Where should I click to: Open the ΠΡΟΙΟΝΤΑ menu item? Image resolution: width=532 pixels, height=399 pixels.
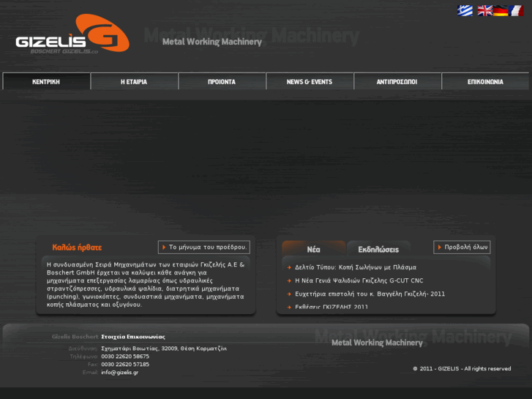tap(222, 81)
